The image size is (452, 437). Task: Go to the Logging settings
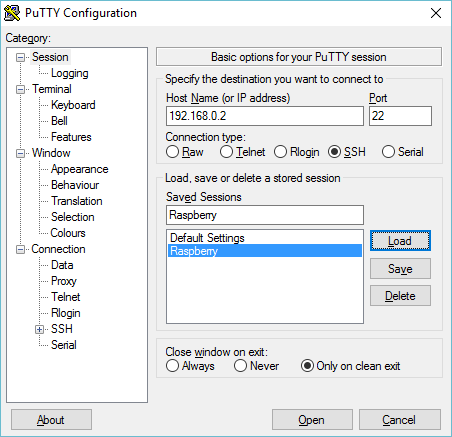point(70,73)
